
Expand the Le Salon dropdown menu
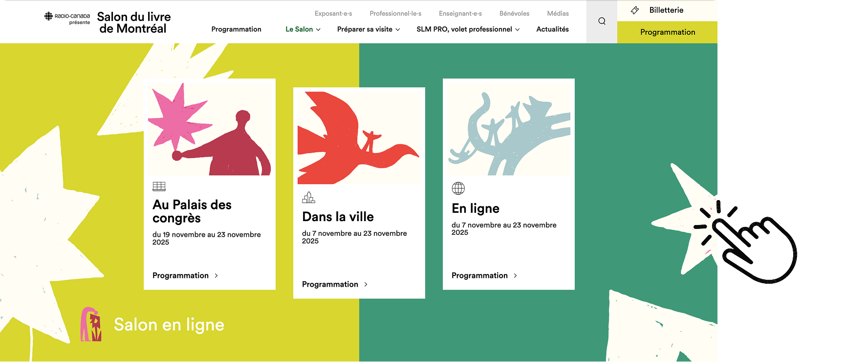(x=303, y=29)
